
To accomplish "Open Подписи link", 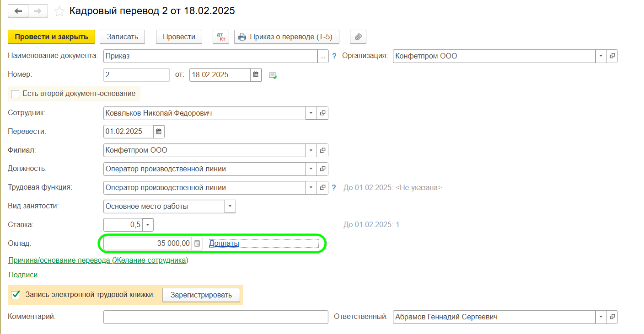I will (x=23, y=275).
